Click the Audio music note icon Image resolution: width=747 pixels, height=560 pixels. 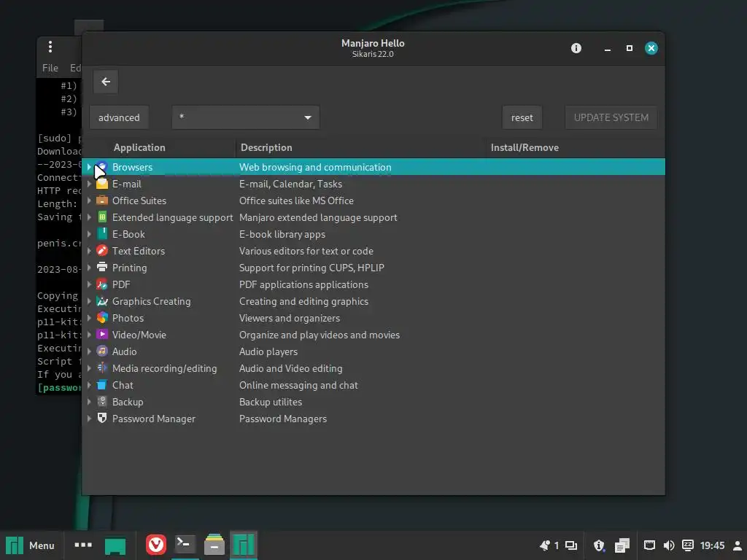[x=102, y=351]
